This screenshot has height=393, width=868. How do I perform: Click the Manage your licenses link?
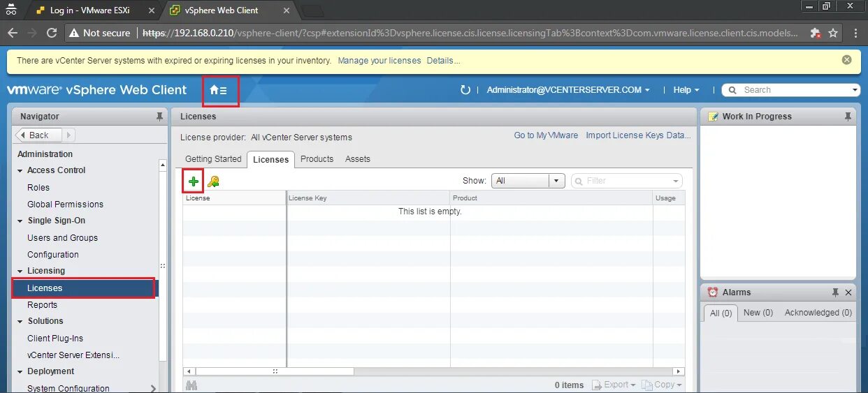379,61
